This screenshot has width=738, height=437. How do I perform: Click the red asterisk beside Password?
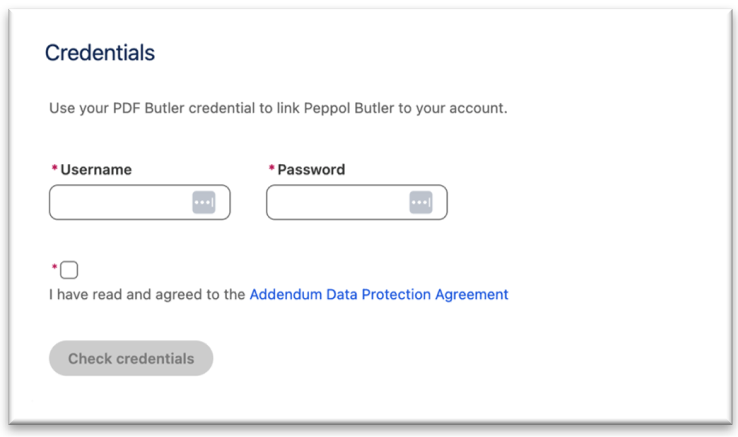point(271,170)
